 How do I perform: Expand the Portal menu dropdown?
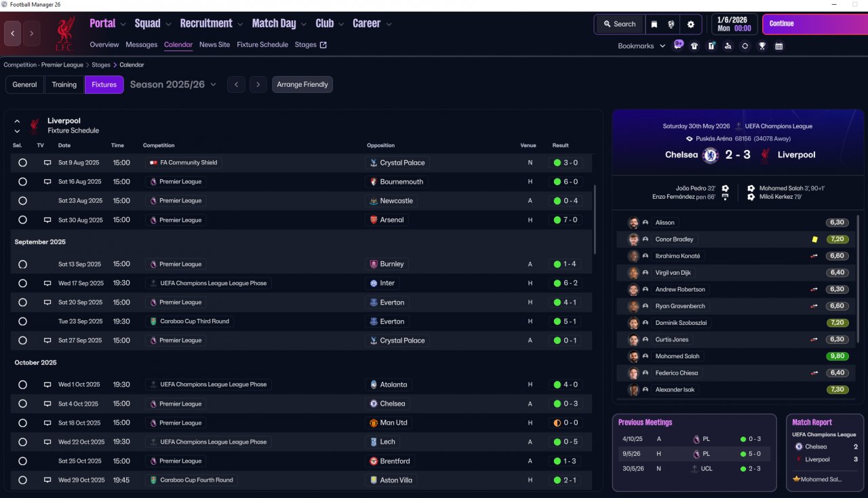[123, 24]
